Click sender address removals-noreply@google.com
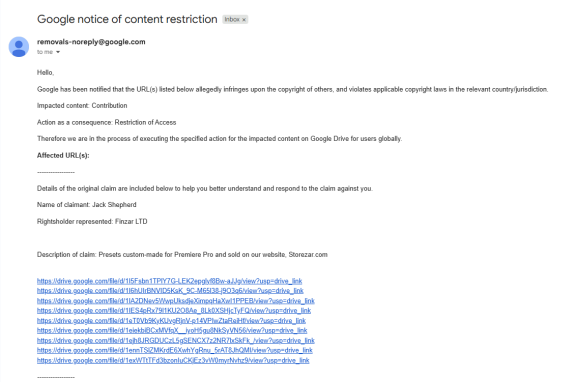 [91, 42]
